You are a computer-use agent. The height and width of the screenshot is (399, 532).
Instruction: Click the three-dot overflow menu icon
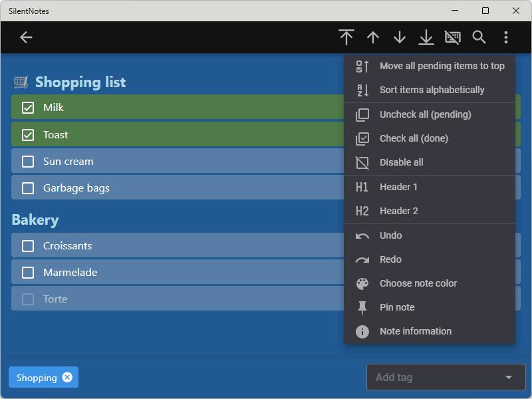tap(506, 37)
